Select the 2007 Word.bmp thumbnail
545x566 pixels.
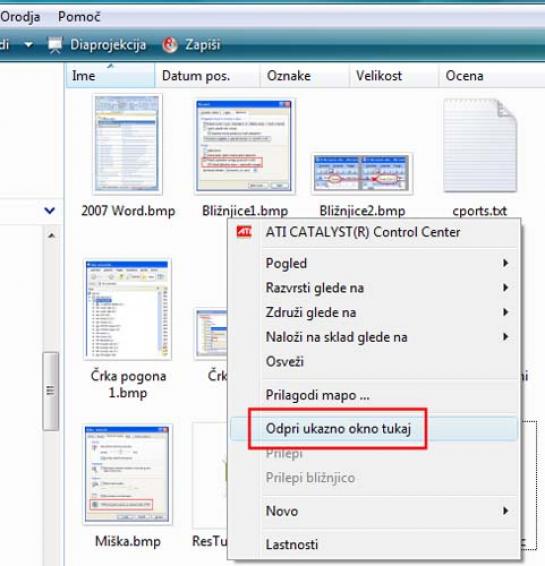[x=127, y=144]
